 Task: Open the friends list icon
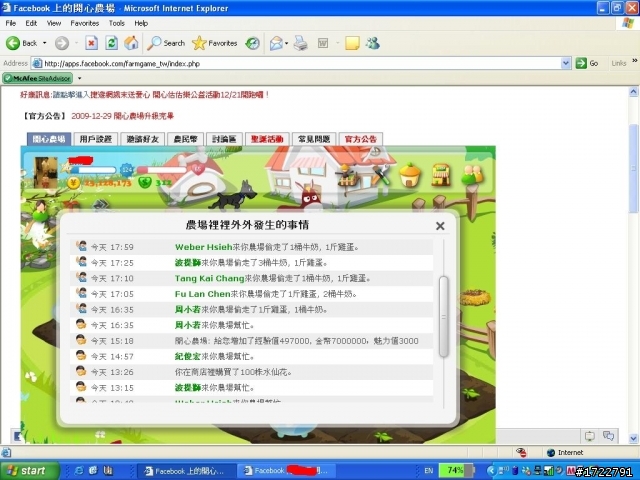coord(472,176)
